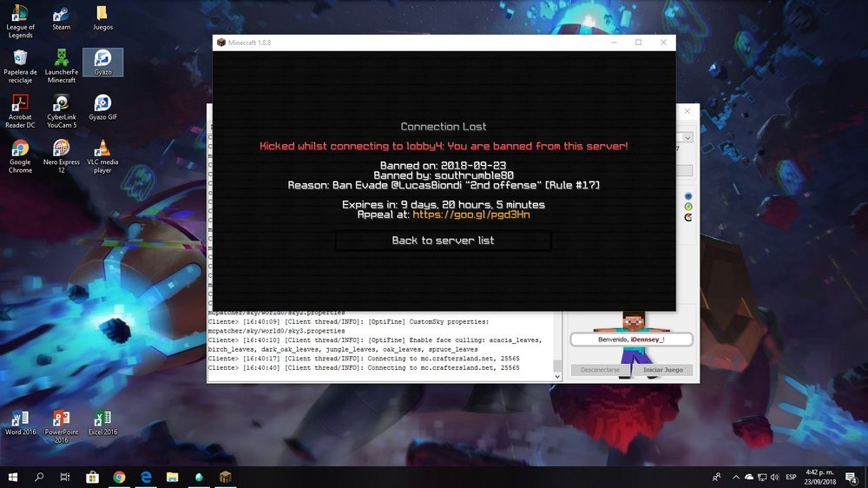Click the Desconectarse button

[600, 370]
